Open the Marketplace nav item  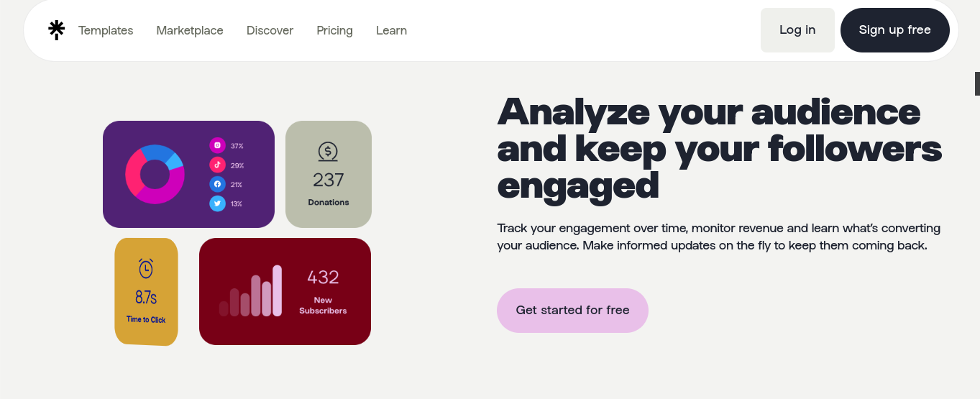tap(190, 30)
